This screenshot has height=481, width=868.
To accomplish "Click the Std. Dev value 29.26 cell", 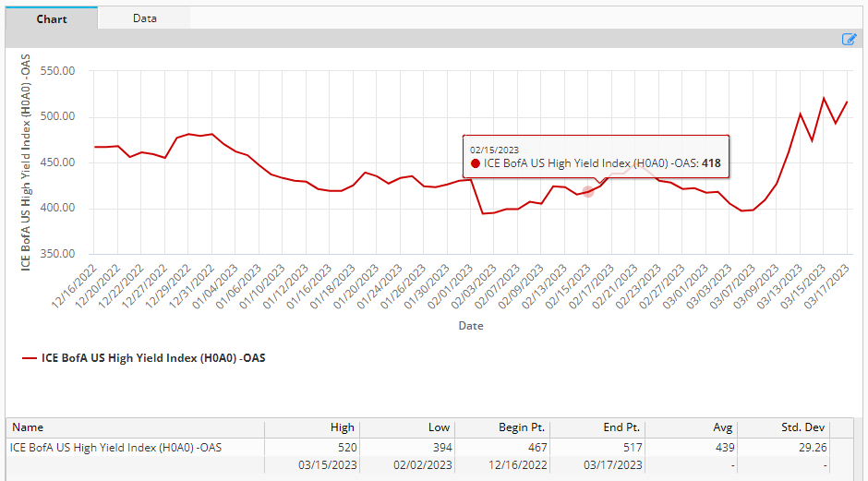I will coord(784,447).
